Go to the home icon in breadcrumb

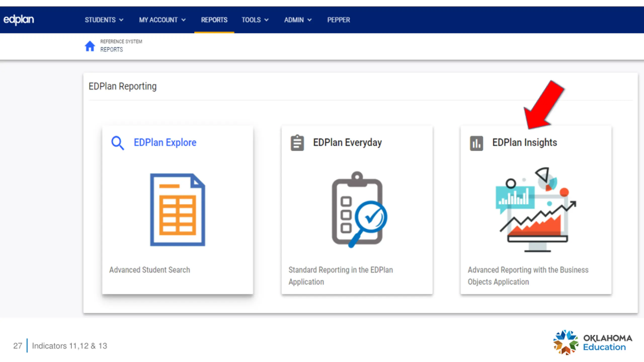coord(90,46)
